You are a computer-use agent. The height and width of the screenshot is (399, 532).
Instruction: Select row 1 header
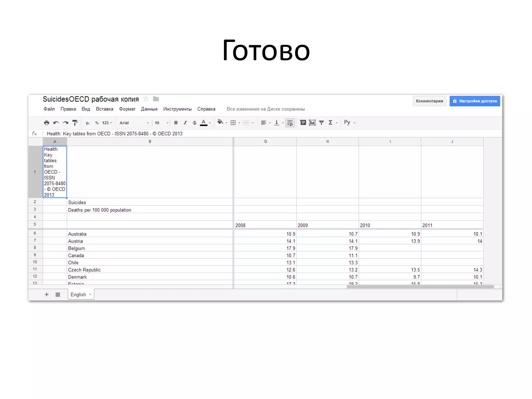[x=35, y=172]
